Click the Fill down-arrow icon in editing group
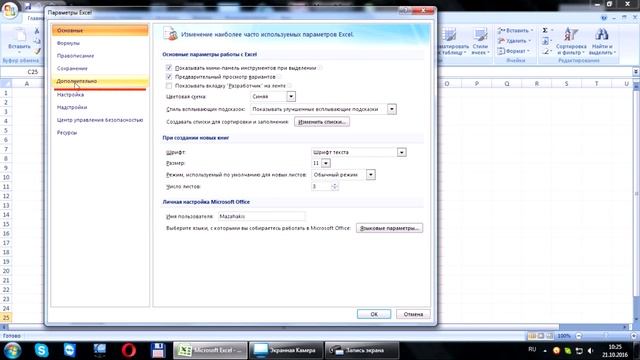640x360 pixels. [546, 41]
